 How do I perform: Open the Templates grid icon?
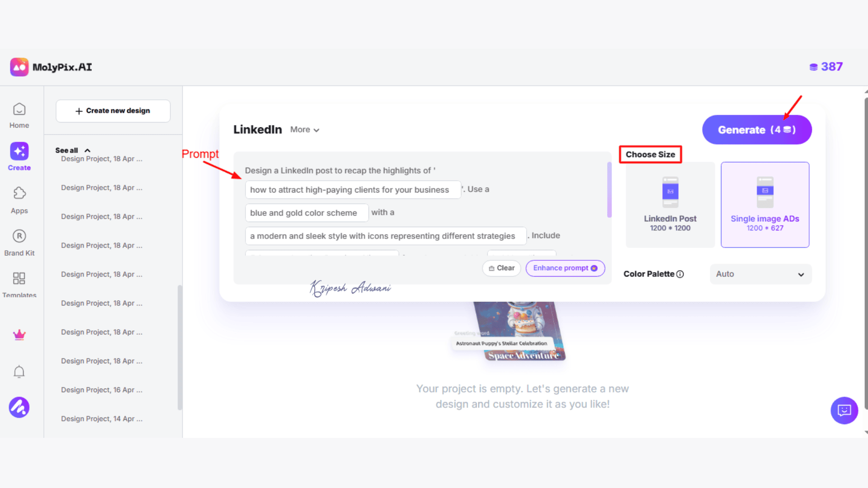19,278
